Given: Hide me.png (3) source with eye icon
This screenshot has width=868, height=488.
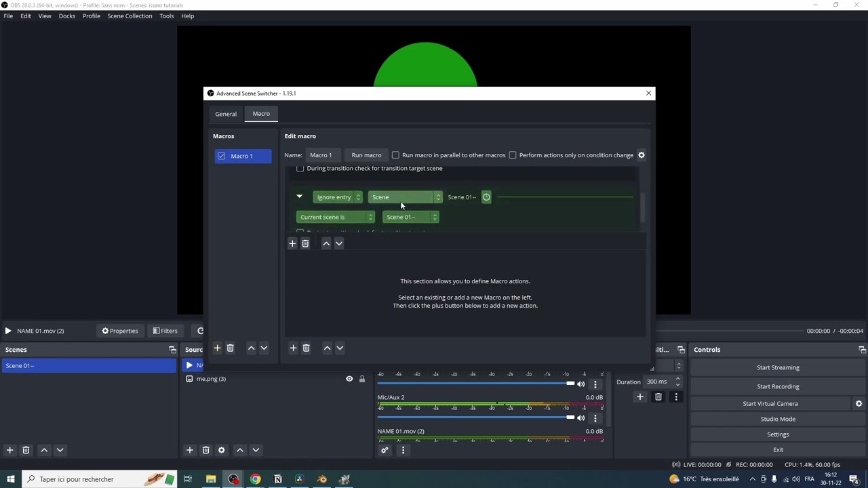Looking at the screenshot, I should click(x=349, y=379).
